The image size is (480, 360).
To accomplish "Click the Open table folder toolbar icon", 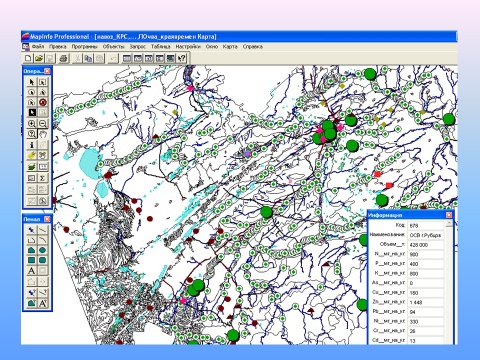I will pos(39,58).
